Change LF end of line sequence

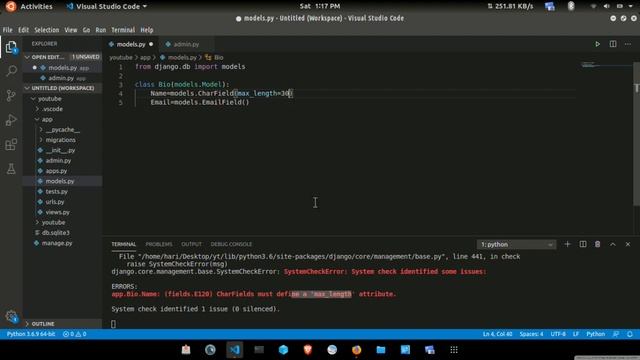tap(576, 334)
